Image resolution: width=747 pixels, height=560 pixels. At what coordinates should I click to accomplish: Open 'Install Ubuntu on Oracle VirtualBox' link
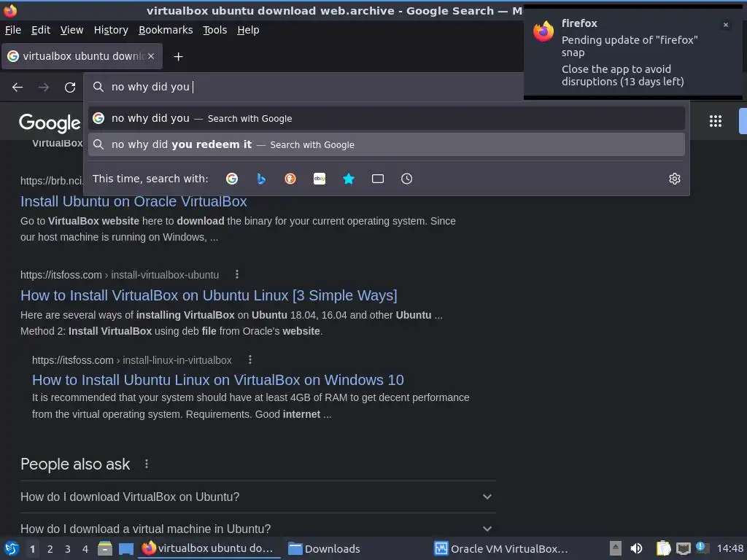(x=133, y=201)
